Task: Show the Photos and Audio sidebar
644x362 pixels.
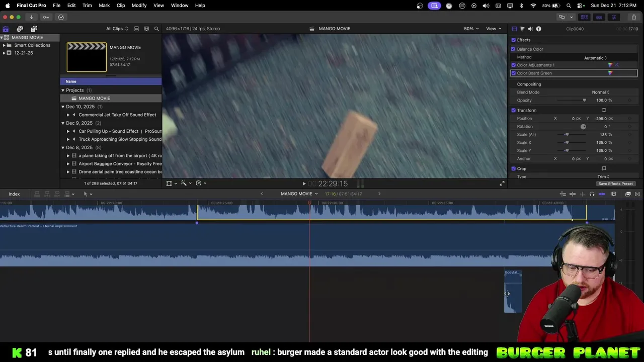Action: coord(20,29)
